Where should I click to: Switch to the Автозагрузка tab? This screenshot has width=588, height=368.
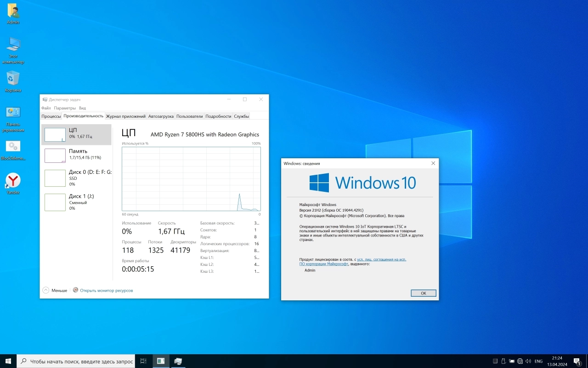pyautogui.click(x=161, y=116)
